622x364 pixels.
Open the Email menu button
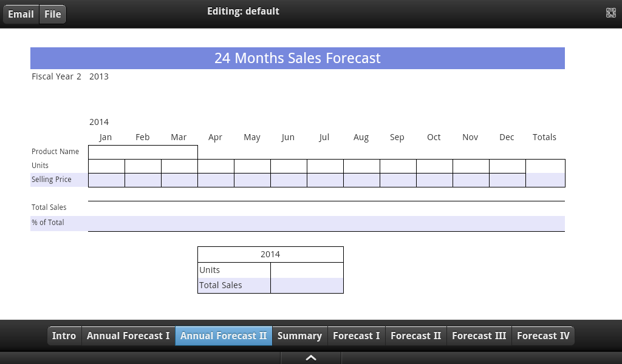21,15
